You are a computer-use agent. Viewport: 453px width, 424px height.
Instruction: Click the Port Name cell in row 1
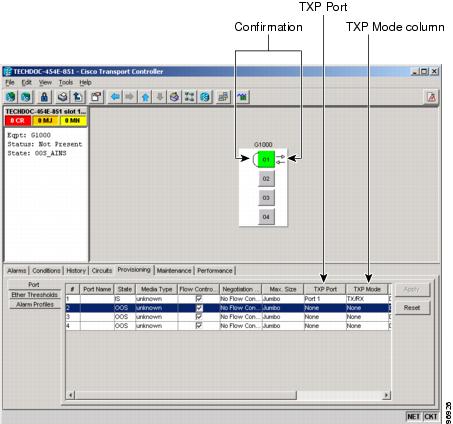[97, 299]
